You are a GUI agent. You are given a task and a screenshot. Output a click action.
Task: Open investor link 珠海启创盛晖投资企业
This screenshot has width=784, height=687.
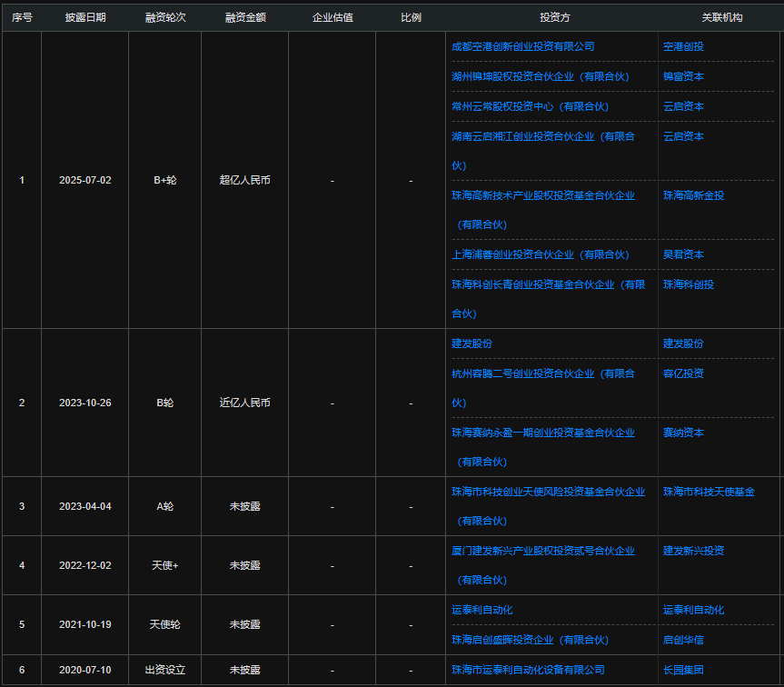pos(530,640)
